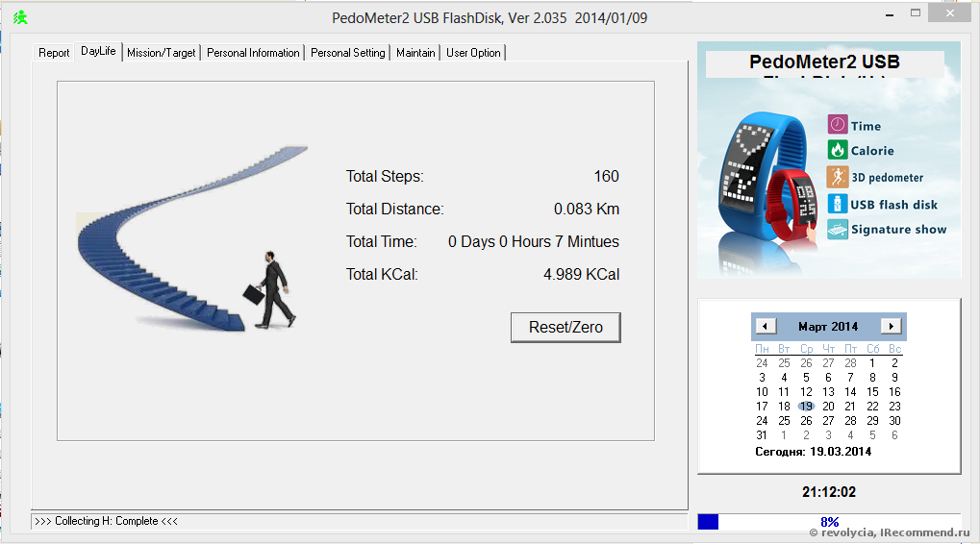The image size is (980, 544).
Task: Click the Total Steps label
Action: 385,176
